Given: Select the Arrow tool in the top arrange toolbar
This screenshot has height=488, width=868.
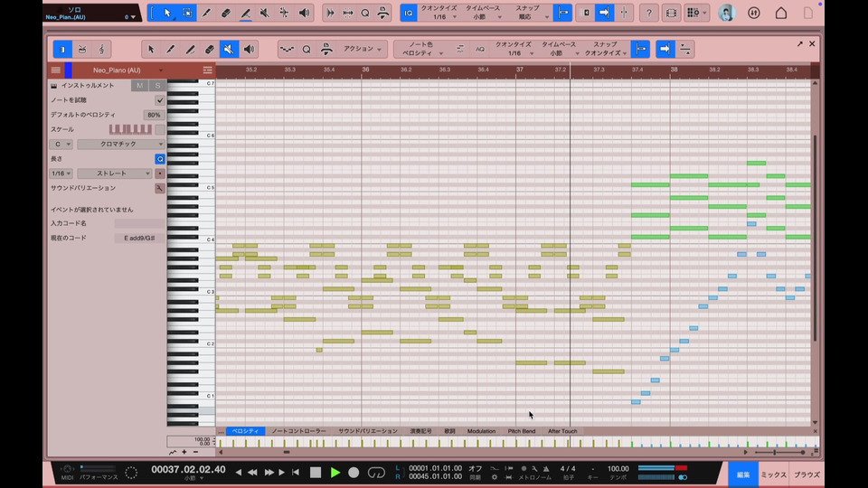Looking at the screenshot, I should point(168,13).
